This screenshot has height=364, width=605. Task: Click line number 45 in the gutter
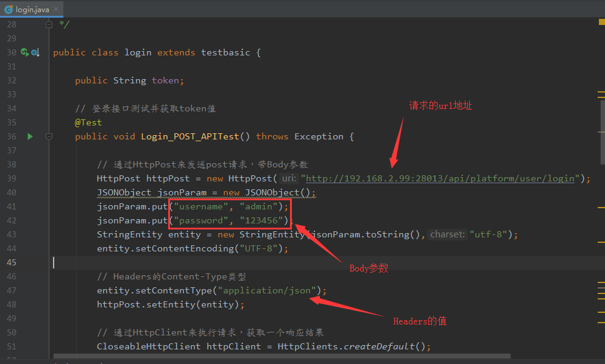(11, 262)
